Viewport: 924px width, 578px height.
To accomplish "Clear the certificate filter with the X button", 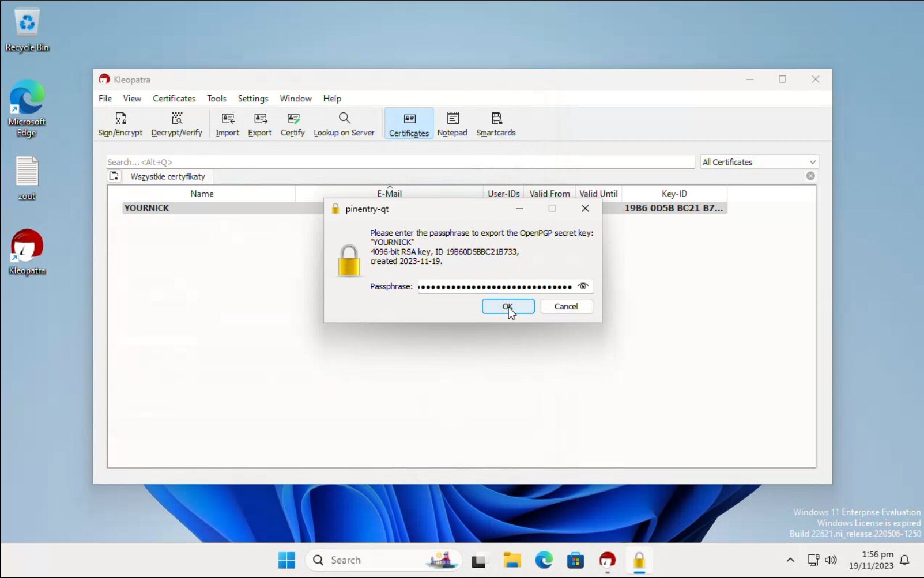I will [809, 176].
